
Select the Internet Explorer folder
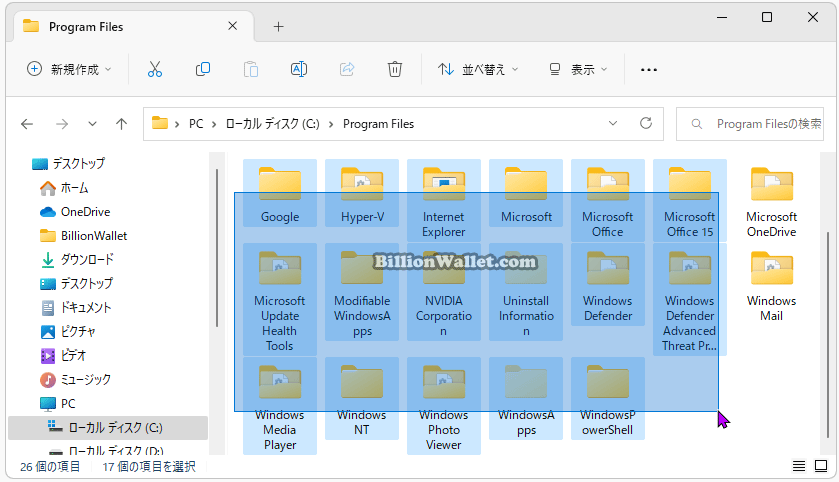click(444, 200)
